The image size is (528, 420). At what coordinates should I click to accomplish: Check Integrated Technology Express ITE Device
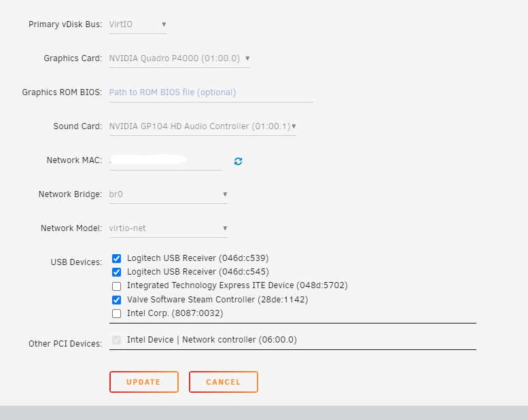pos(116,286)
